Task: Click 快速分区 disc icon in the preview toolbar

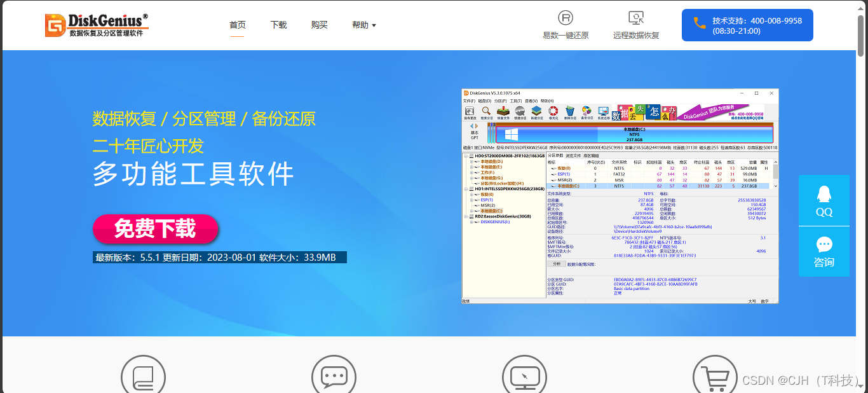Action: click(520, 113)
